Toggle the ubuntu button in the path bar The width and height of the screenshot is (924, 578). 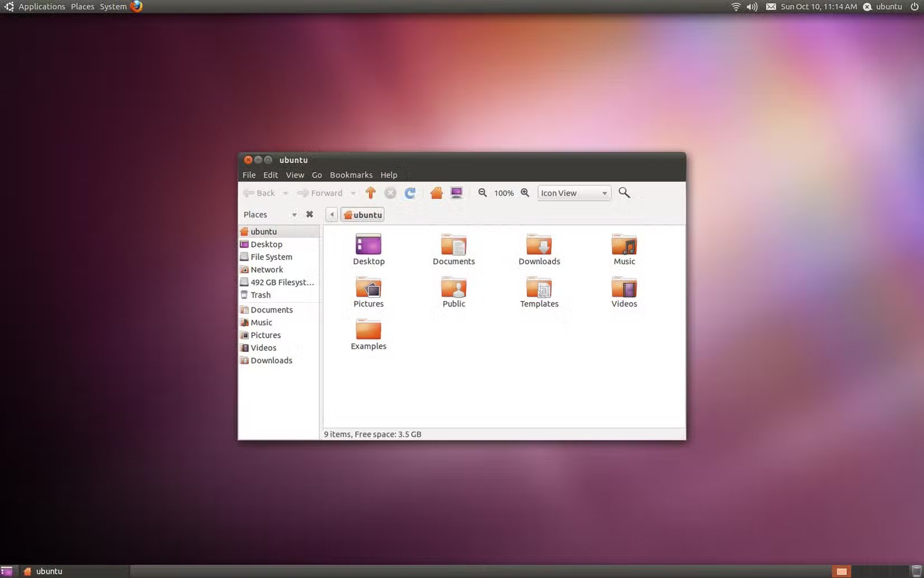click(362, 214)
